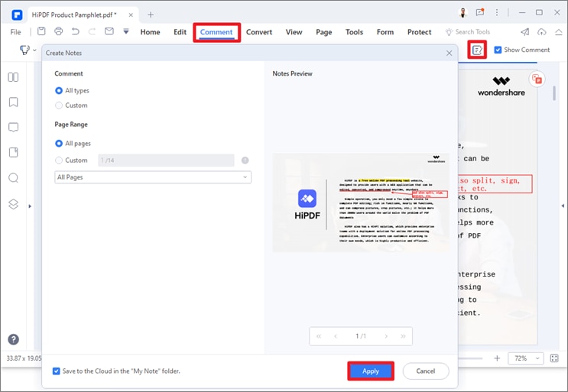The height and width of the screenshot is (392, 568).
Task: Click the Search Tools field
Action: click(x=468, y=32)
